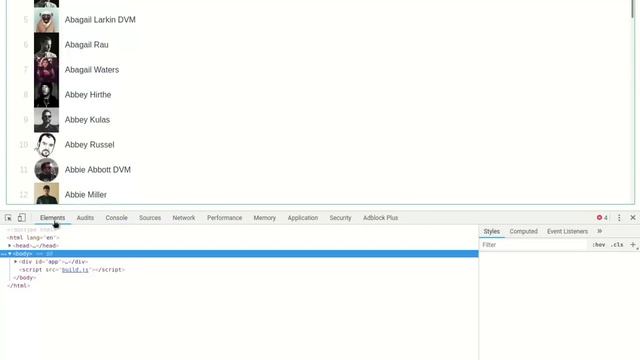Switch to the Elements tab
Viewport: 640px width, 360px height.
(x=53, y=218)
